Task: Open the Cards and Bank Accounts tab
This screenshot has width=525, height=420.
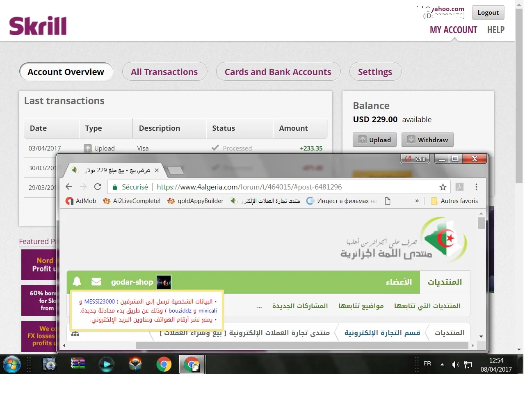Action: (x=278, y=72)
